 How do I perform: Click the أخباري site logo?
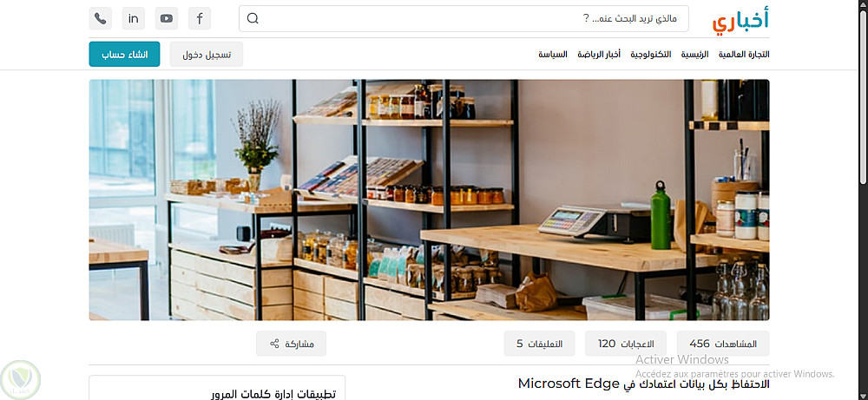tap(740, 20)
